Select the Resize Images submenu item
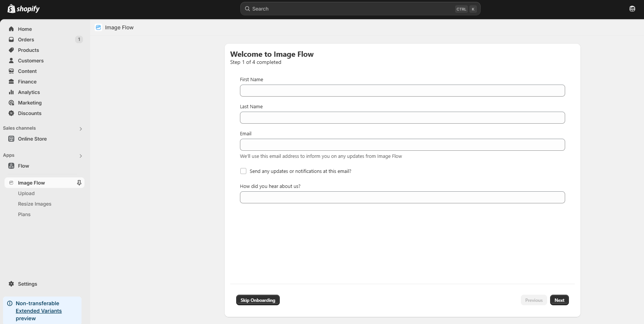This screenshot has height=324, width=644. point(35,204)
